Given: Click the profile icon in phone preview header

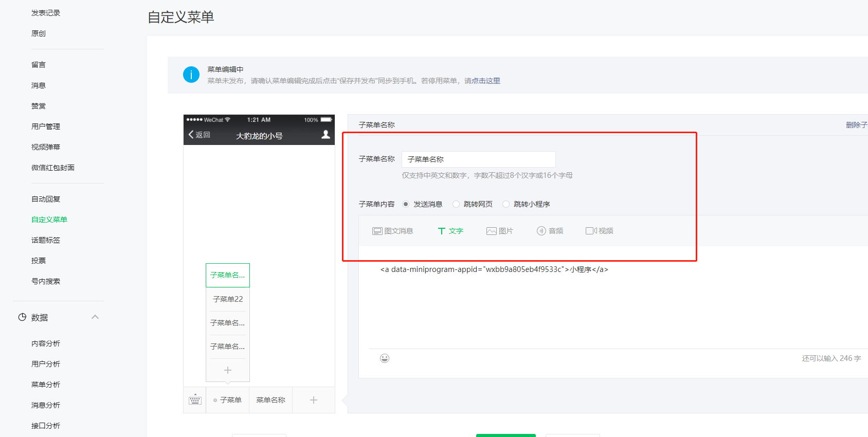Looking at the screenshot, I should [325, 135].
